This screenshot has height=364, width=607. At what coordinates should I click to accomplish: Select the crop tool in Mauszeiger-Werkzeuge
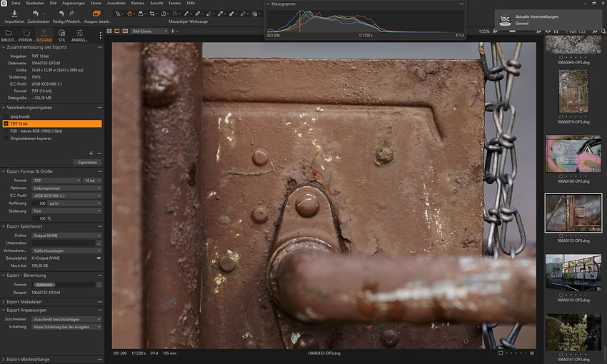152,14
